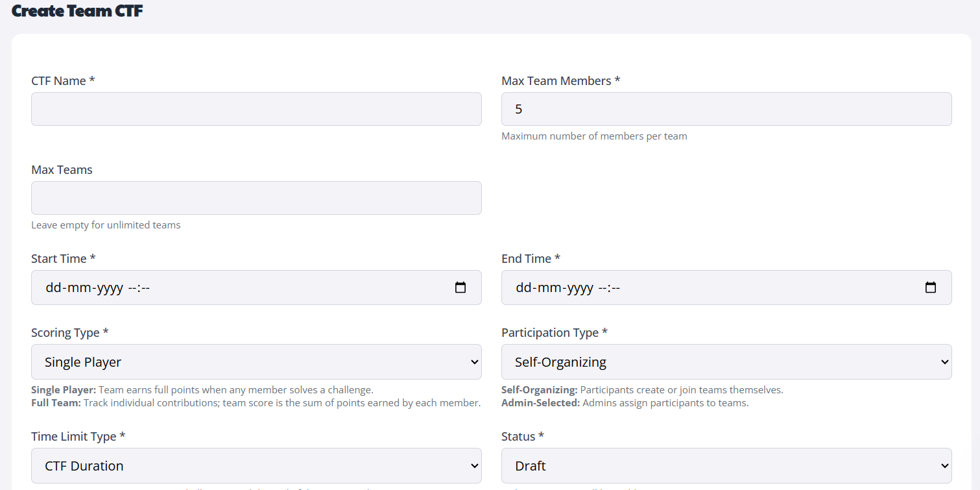
Task: Open the Start Time calendar picker icon
Action: click(x=461, y=287)
